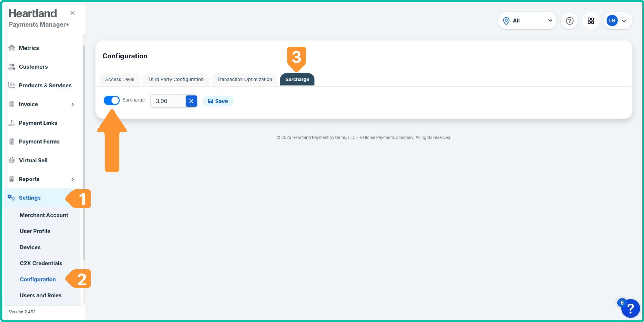Switch to Third Party Configuration tab
The height and width of the screenshot is (322, 644).
coord(176,79)
